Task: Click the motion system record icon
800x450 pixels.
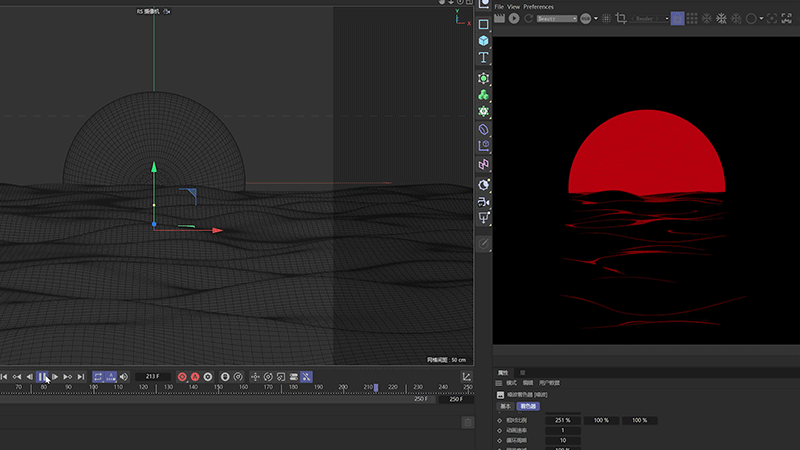Action: pyautogui.click(x=225, y=377)
